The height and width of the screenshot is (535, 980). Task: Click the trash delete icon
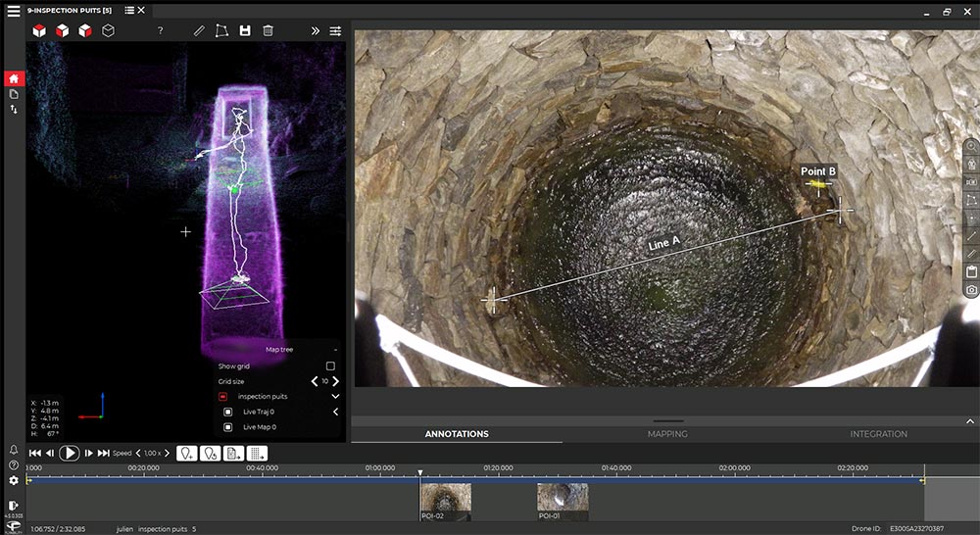click(268, 30)
